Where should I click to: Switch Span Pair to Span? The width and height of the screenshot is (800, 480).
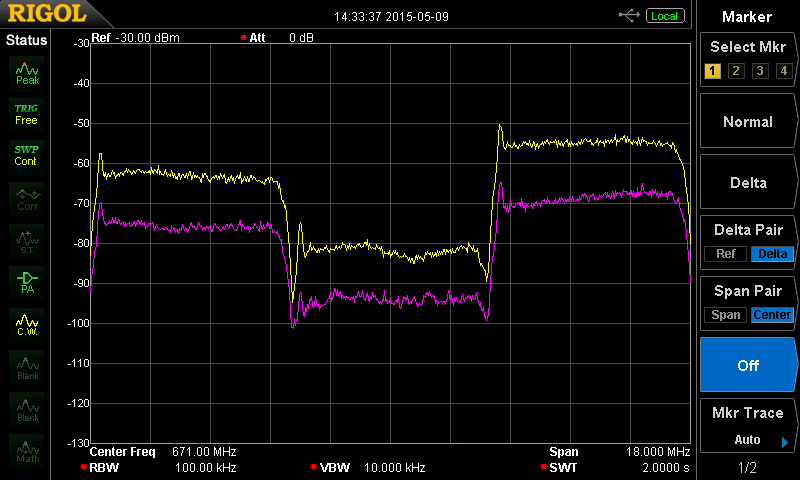725,315
